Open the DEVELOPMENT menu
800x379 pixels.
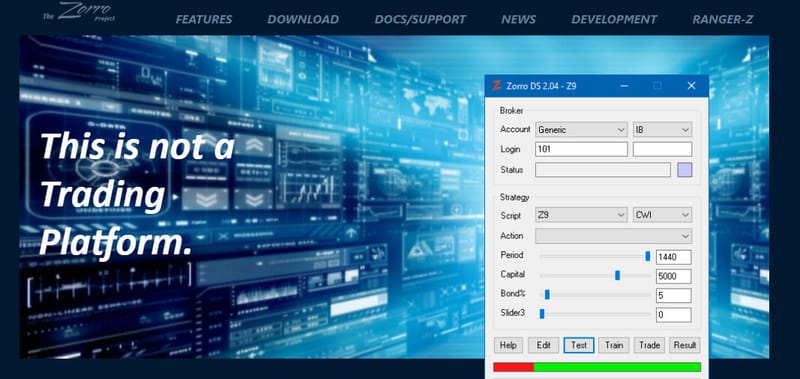tap(614, 19)
